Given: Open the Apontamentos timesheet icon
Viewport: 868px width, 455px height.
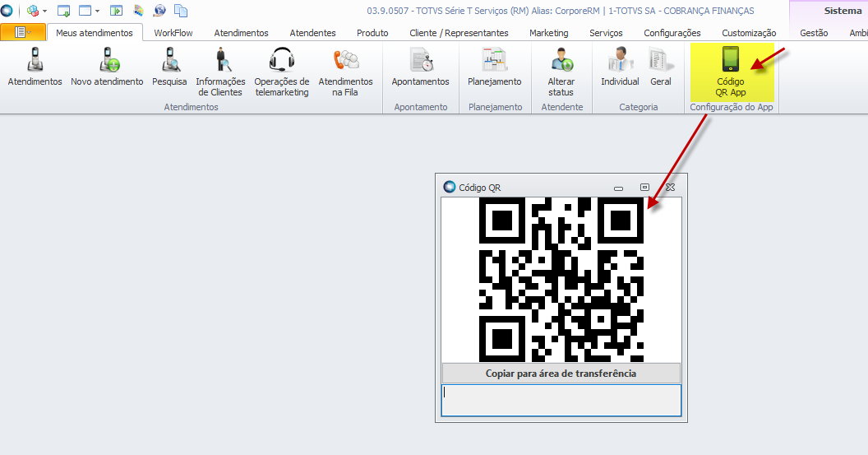Looking at the screenshot, I should (421, 60).
